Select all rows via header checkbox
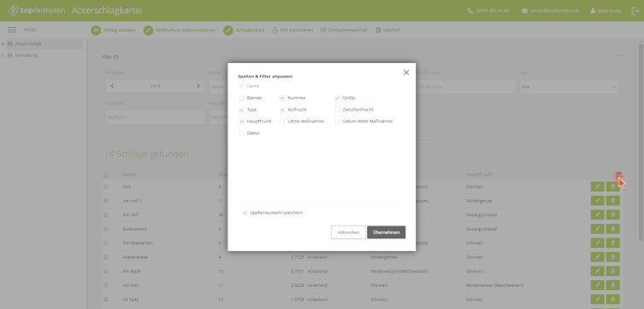The width and height of the screenshot is (644, 309). pos(106,175)
